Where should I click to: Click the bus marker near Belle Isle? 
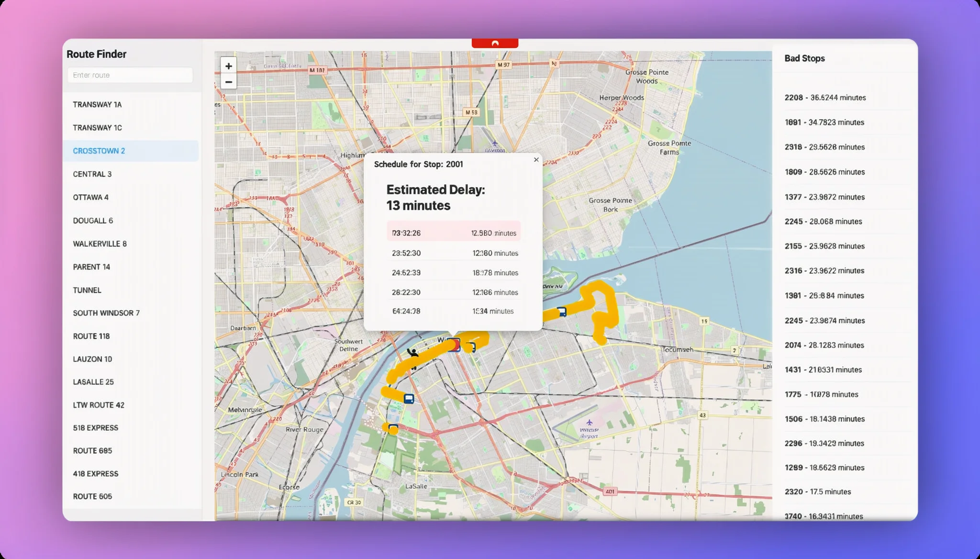click(x=562, y=312)
